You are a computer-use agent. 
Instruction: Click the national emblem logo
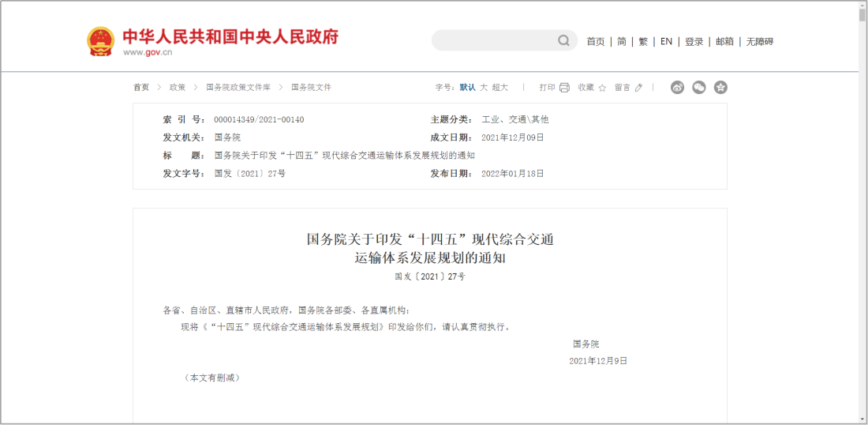coord(100,41)
